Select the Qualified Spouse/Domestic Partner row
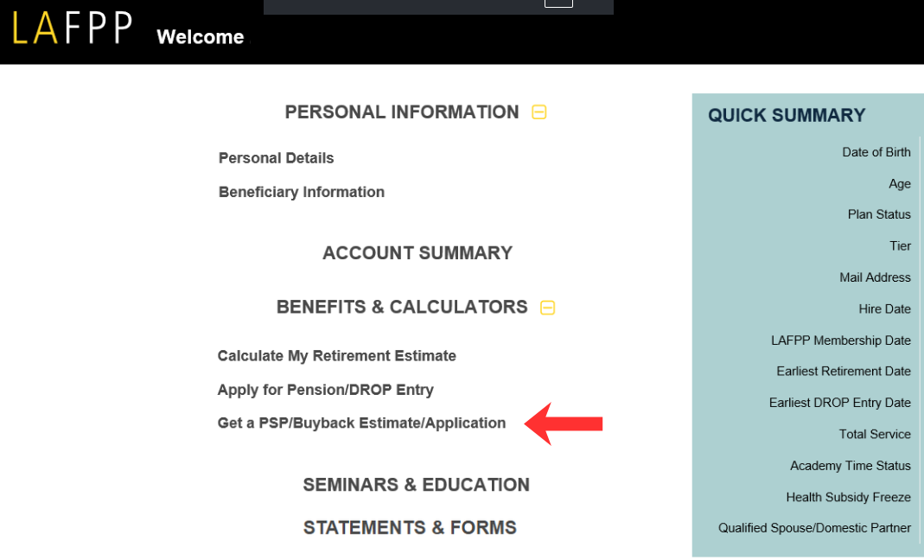 (814, 528)
